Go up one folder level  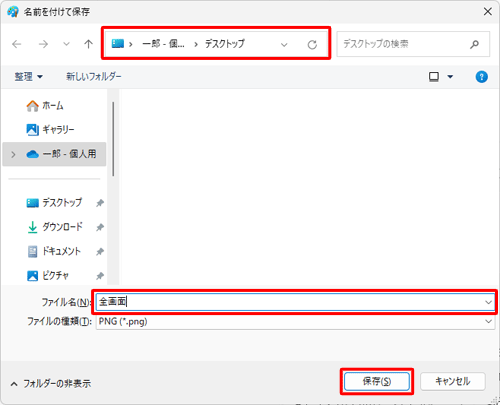pos(88,44)
